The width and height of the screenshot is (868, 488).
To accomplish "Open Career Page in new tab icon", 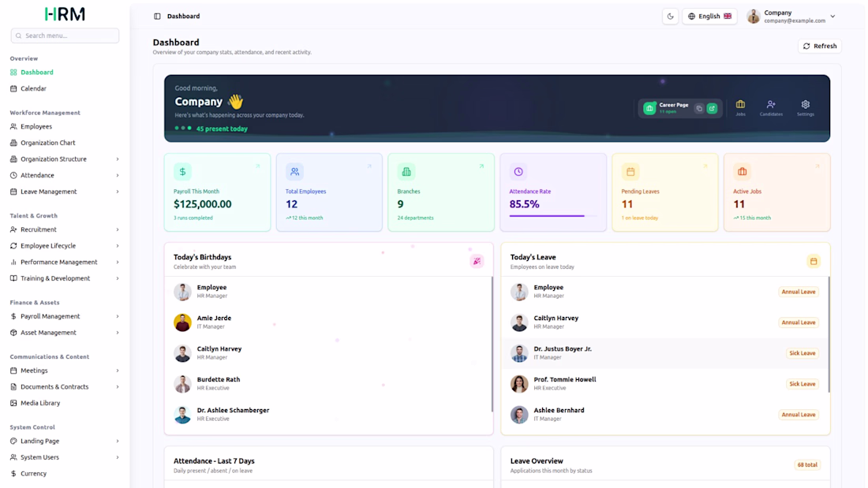I will coord(713,109).
